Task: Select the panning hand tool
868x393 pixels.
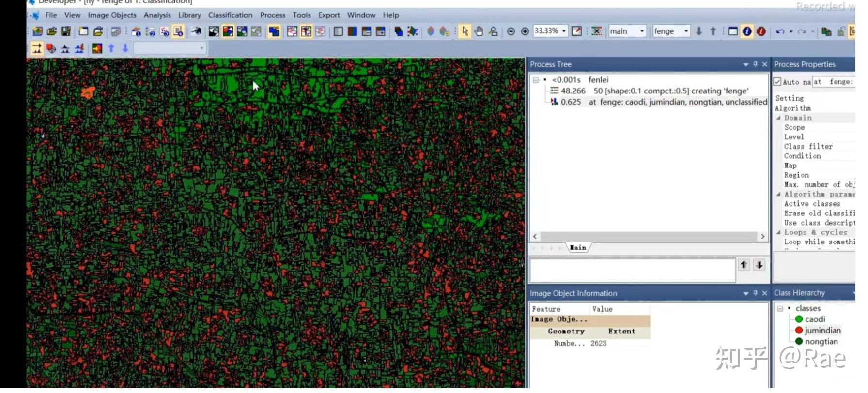Action: [479, 31]
